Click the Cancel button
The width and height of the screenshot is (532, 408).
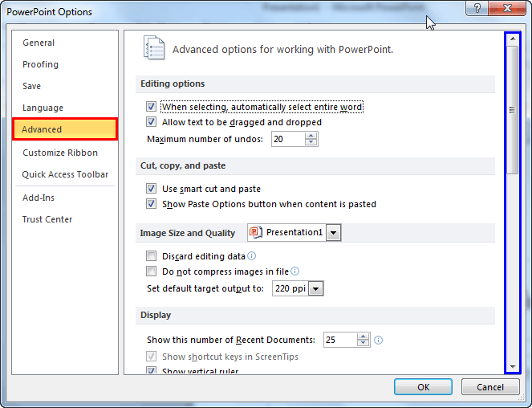(490, 387)
